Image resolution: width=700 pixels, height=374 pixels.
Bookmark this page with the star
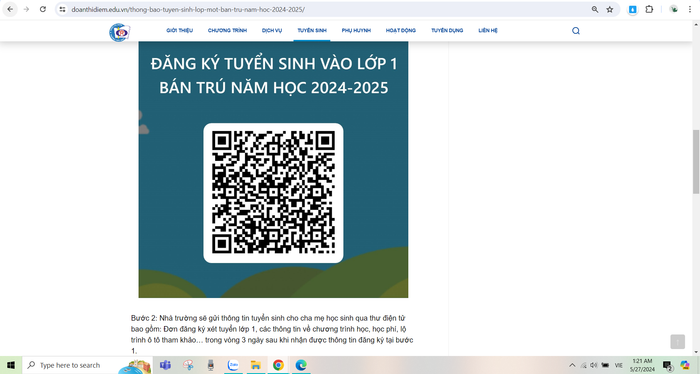pyautogui.click(x=609, y=9)
